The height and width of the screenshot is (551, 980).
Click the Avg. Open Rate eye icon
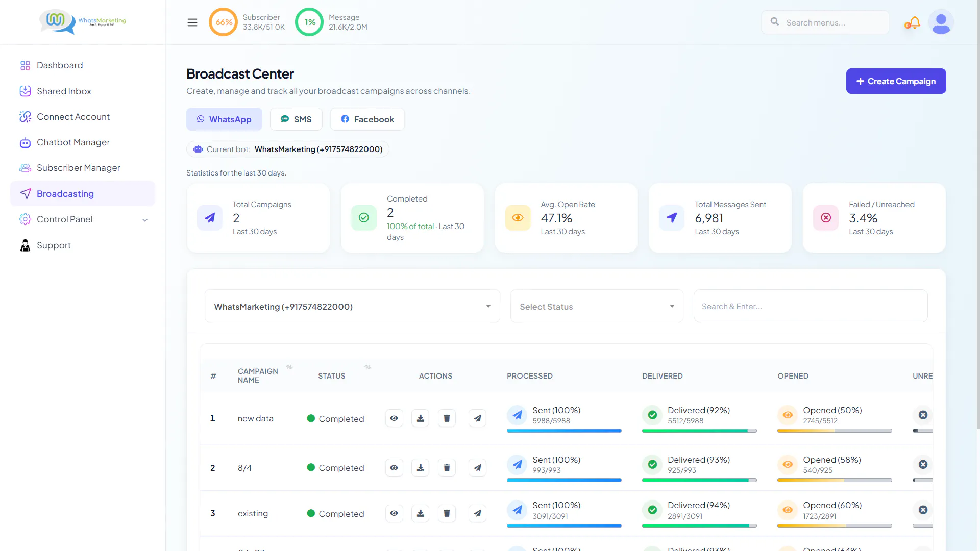tap(518, 218)
